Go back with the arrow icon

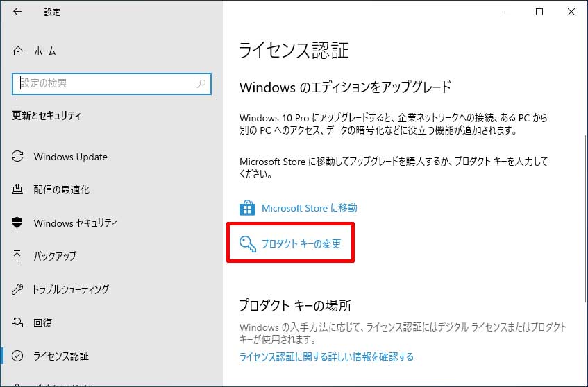tap(17, 12)
